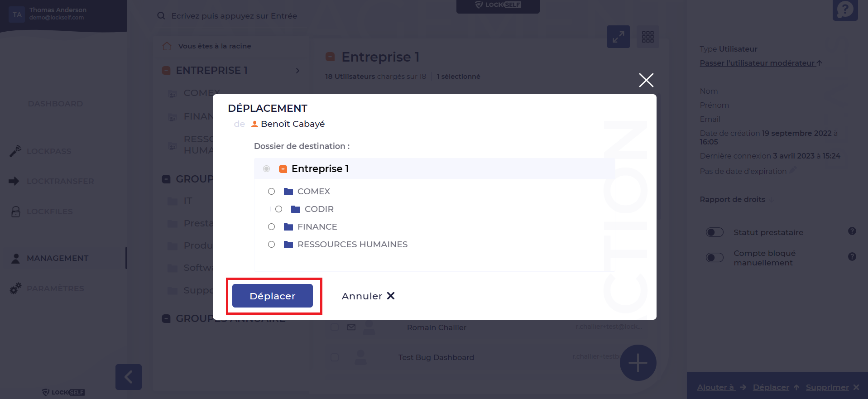Screen dimensions: 868x399
Task: Click the LockTransfer arrow icon
Action: 14,181
